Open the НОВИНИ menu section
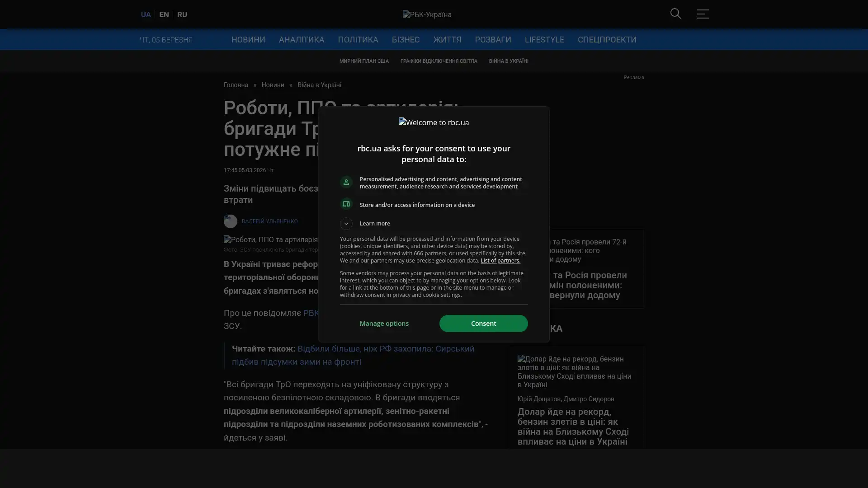The height and width of the screenshot is (488, 868). click(x=248, y=40)
